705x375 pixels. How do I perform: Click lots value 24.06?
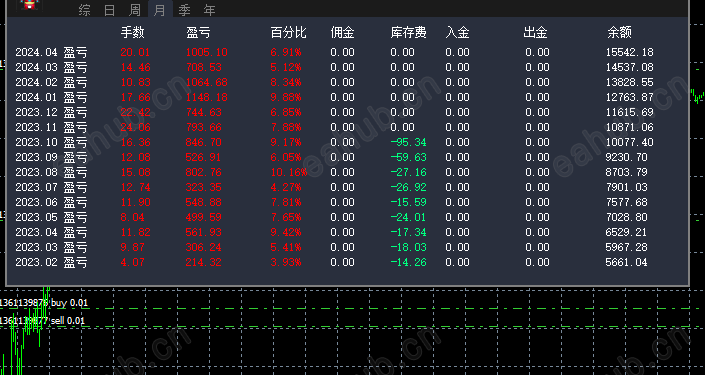(135, 127)
